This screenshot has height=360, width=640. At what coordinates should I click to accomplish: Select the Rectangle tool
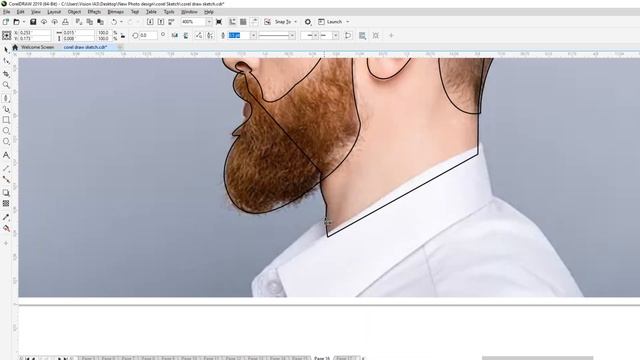[x=6, y=120]
